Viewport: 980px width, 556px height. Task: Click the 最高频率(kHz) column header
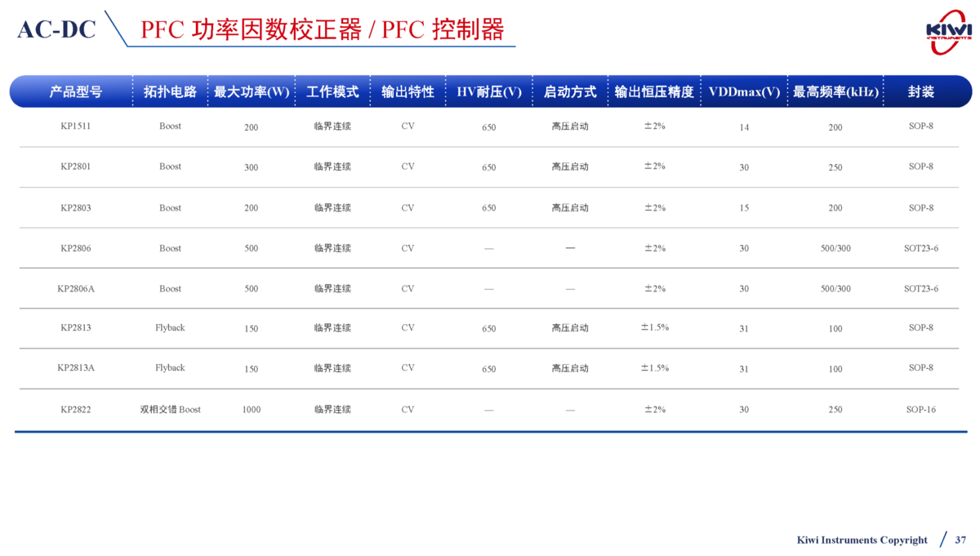tap(835, 92)
